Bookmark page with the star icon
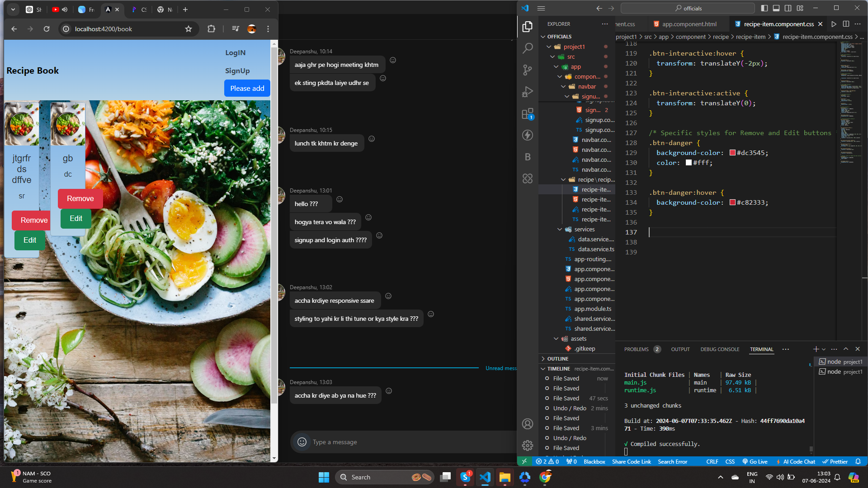Screen dimensions: 868x488 coord(189,29)
